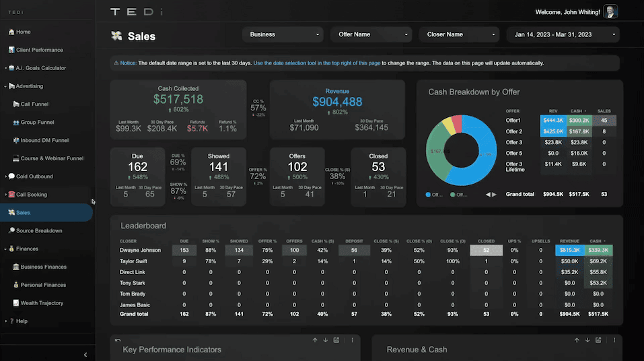Click the date selection tool link
The width and height of the screenshot is (644, 361).
pyautogui.click(x=317, y=63)
